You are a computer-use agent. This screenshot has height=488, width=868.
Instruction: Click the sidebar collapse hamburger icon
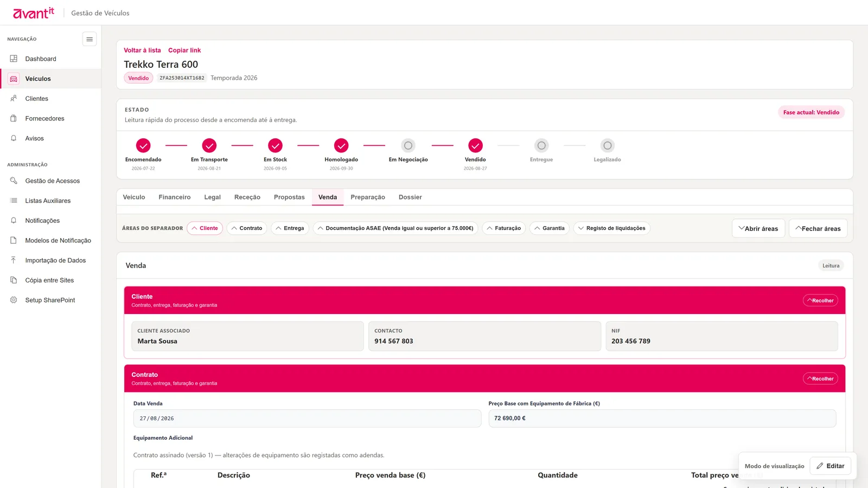click(90, 39)
